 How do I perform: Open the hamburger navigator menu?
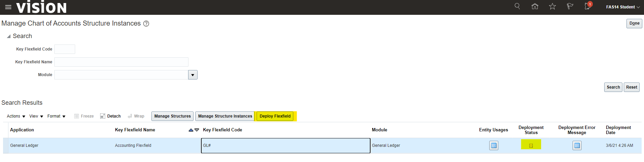pyautogui.click(x=8, y=7)
